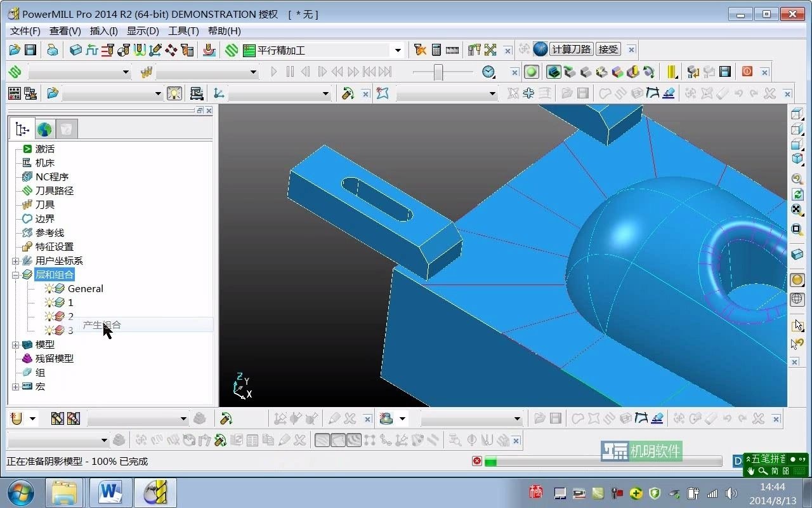The width and height of the screenshot is (812, 508).
Task: Open the workplane selection dropdown
Action: [325, 94]
